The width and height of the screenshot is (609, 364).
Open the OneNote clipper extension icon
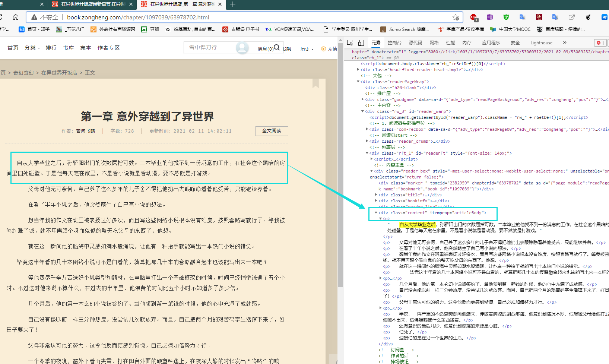point(489,17)
